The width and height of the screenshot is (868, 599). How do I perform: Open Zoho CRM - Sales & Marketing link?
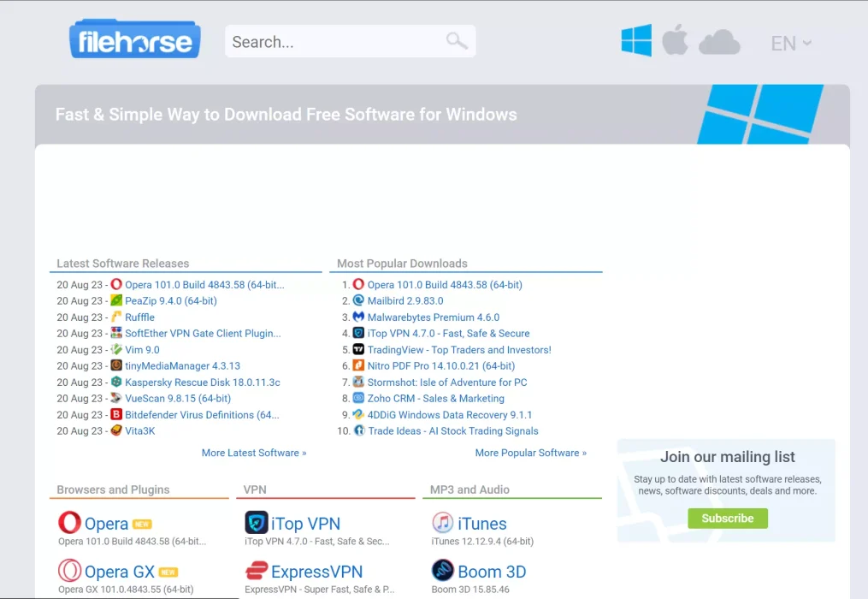point(436,399)
